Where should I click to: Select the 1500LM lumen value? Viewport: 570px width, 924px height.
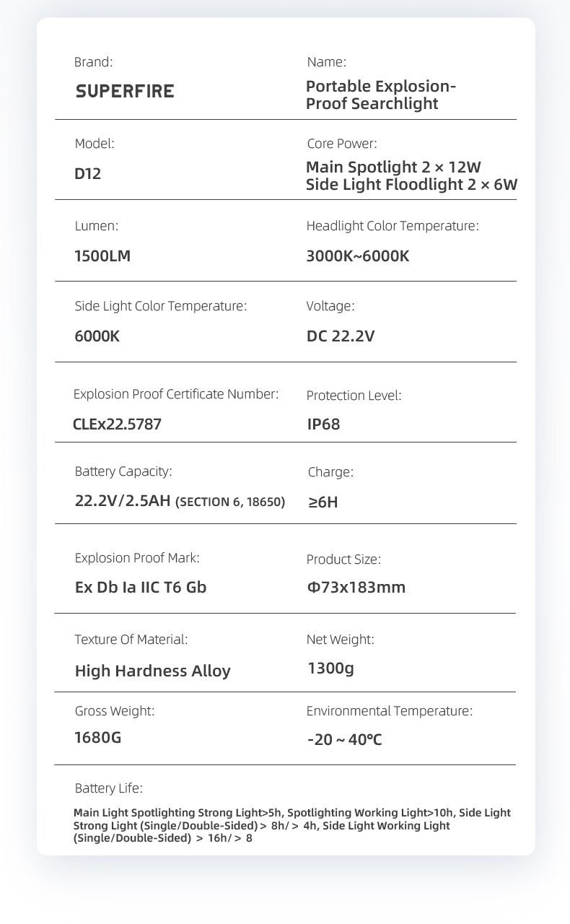point(102,256)
